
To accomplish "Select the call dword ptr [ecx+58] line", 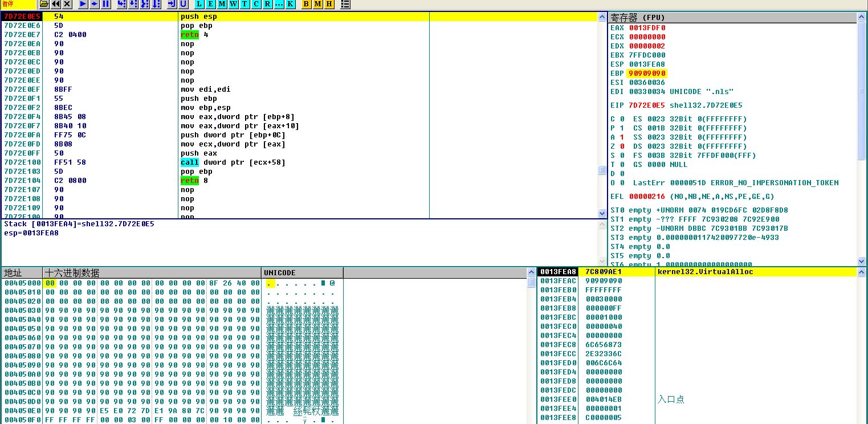I will pos(233,162).
